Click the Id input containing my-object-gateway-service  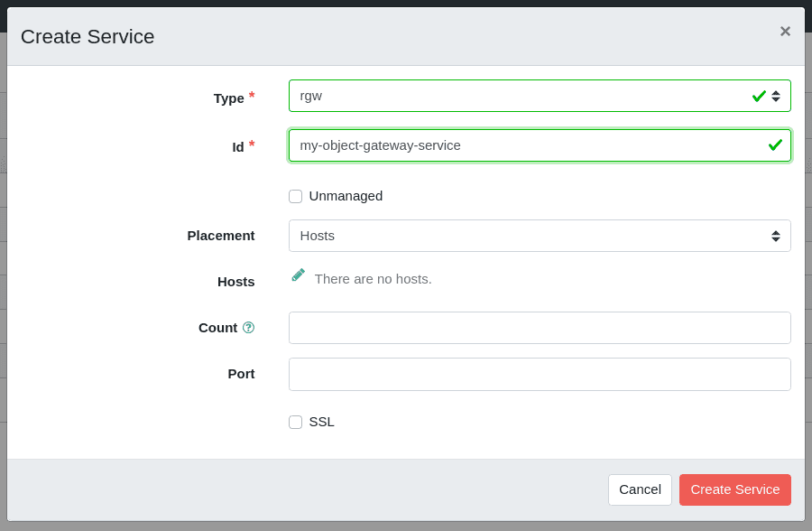coord(540,144)
